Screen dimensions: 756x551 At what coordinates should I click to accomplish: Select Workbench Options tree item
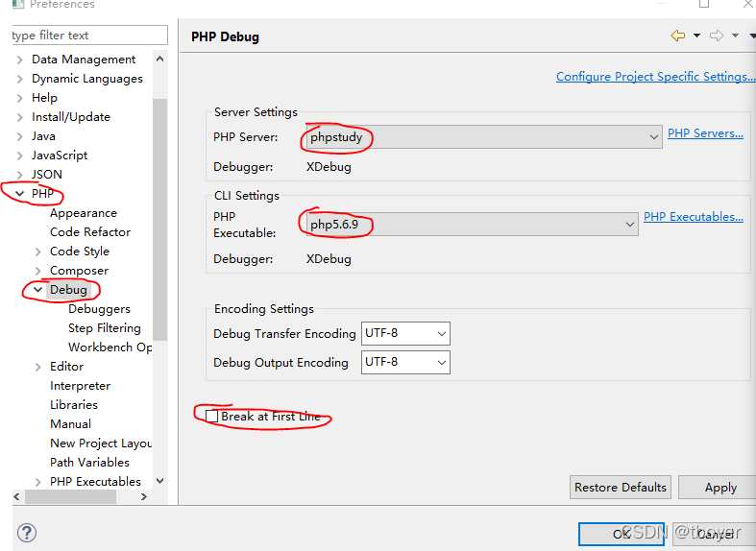coord(110,347)
